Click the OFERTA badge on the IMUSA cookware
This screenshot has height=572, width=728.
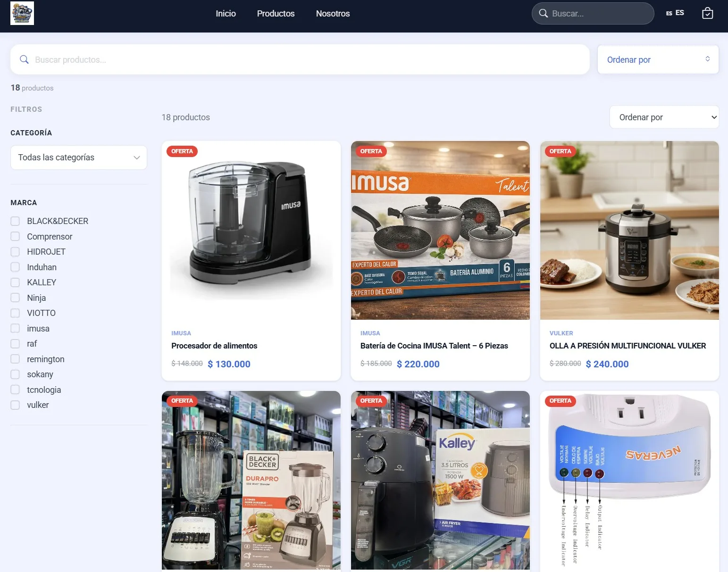(x=371, y=151)
